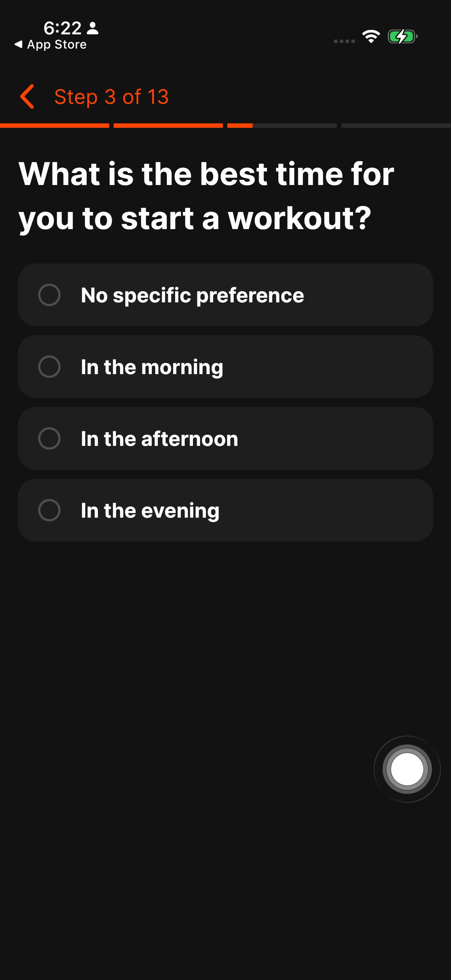Tap the In the afternoon label
Image resolution: width=451 pixels, height=980 pixels.
coord(159,439)
